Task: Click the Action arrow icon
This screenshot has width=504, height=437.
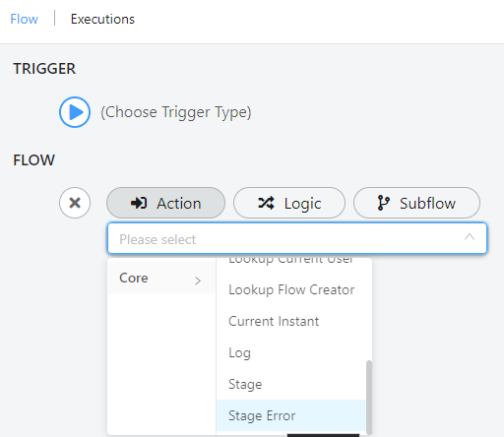Action: (x=139, y=203)
